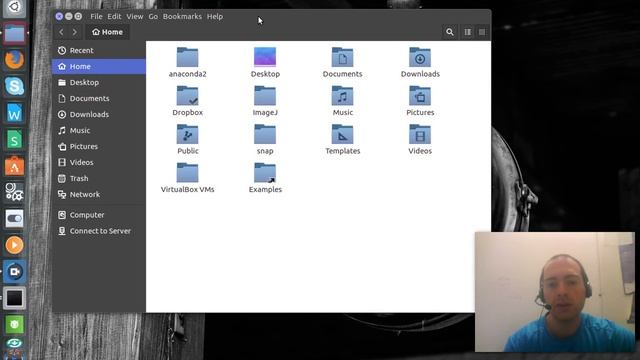Screen dimensions: 640x360
Task: Open the Dropbox folder
Action: [187, 96]
